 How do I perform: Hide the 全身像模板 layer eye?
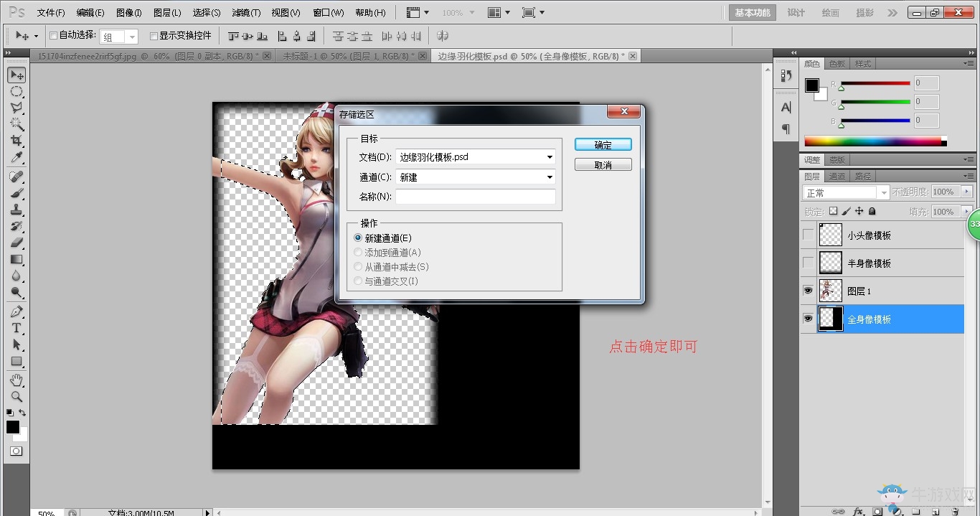coord(809,319)
